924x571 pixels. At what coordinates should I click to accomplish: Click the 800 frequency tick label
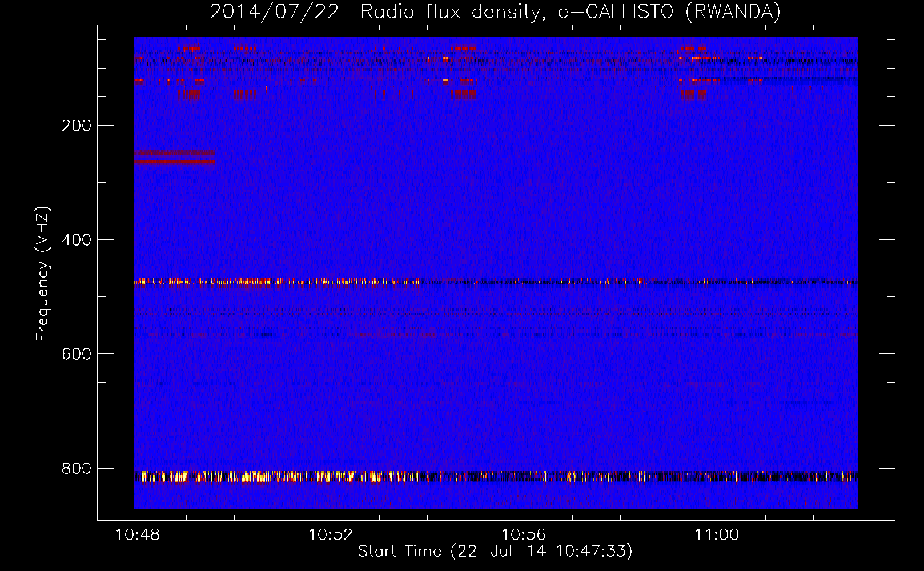click(77, 468)
